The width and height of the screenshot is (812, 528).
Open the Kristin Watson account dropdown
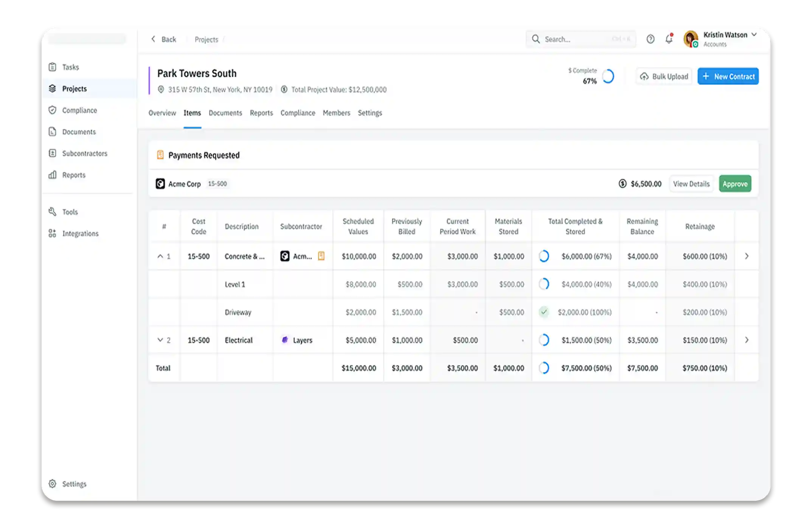click(754, 35)
